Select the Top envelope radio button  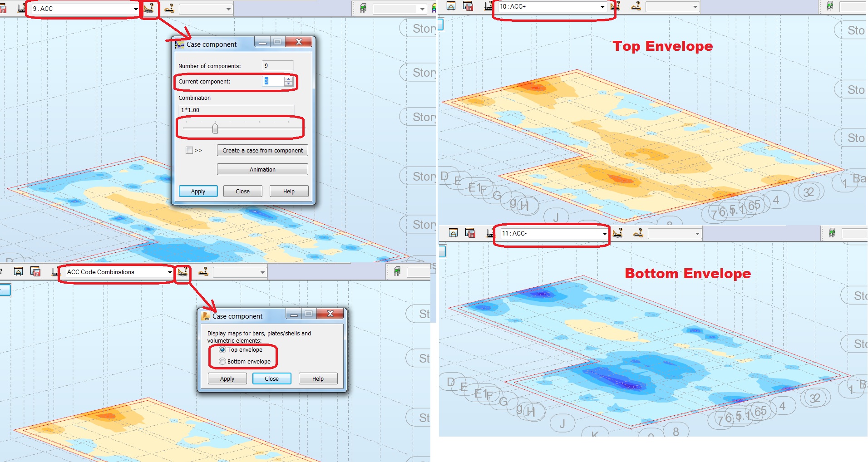[222, 349]
